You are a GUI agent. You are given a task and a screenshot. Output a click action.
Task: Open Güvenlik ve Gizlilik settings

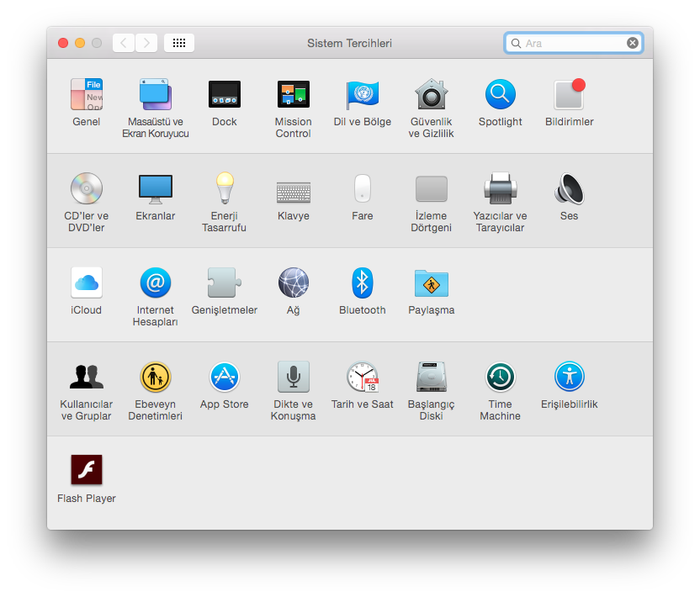coord(431,94)
